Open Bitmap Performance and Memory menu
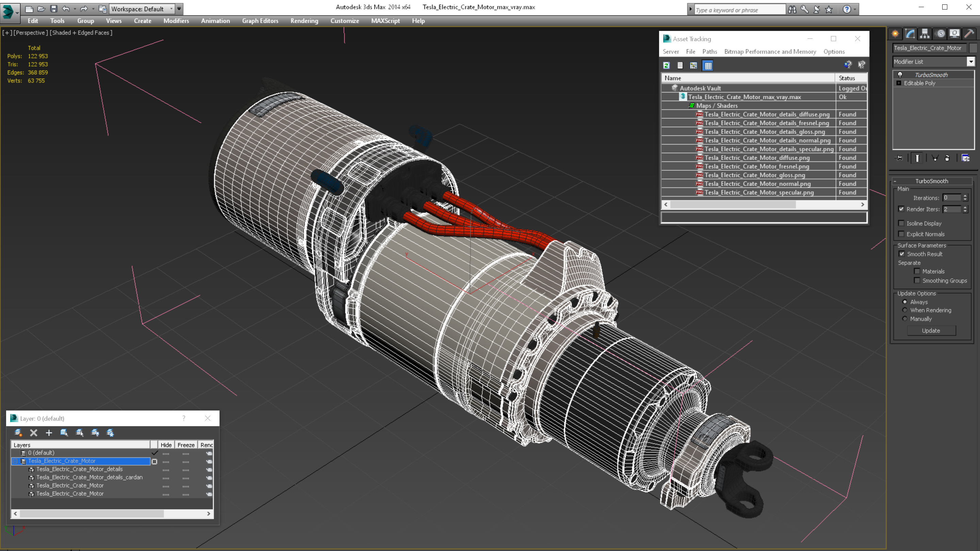 pyautogui.click(x=770, y=51)
